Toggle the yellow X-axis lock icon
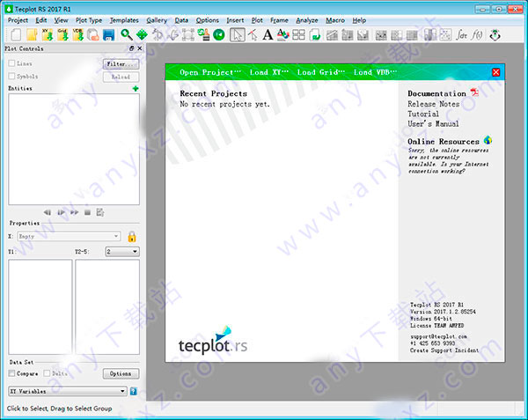Viewport: 528px width, 420px height. 132,237
